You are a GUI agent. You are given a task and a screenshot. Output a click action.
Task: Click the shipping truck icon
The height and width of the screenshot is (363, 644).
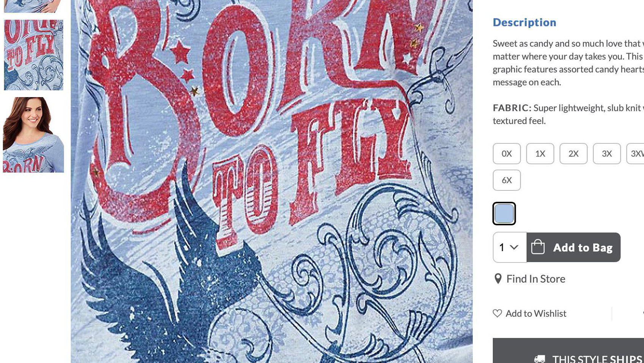[540, 358]
